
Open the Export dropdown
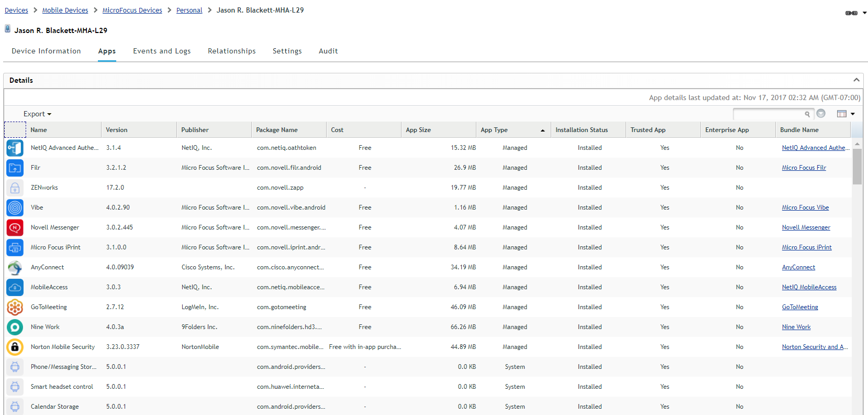37,114
